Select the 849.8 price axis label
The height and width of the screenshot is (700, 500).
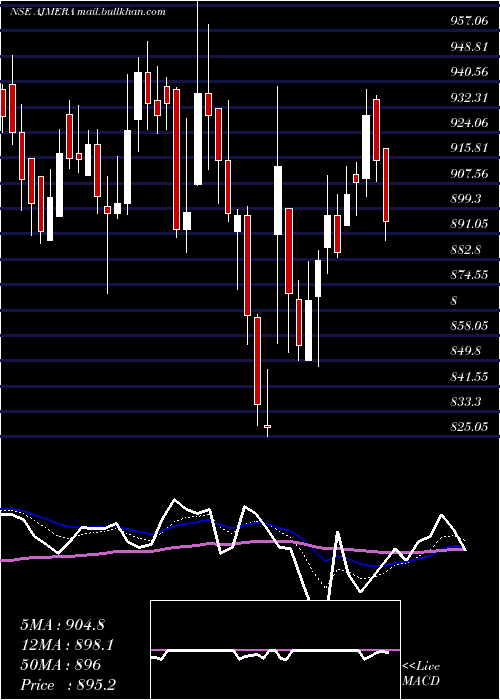466,351
